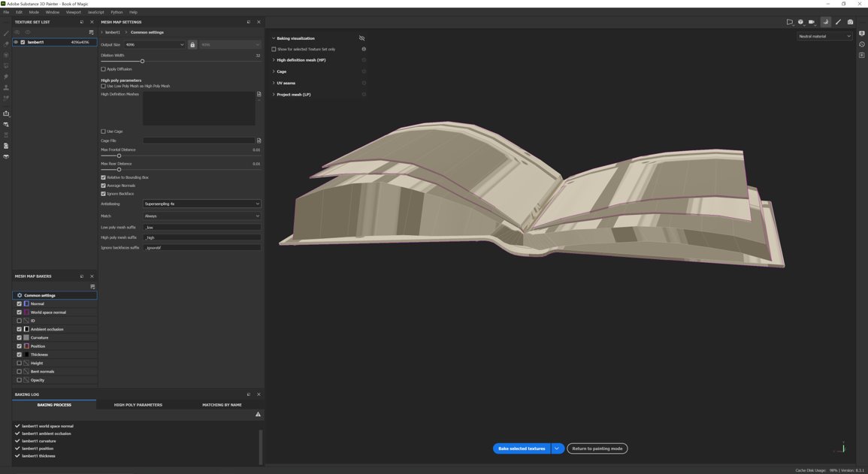Click the baking visualization hidden-eye icon
868x474 pixels.
click(x=361, y=38)
